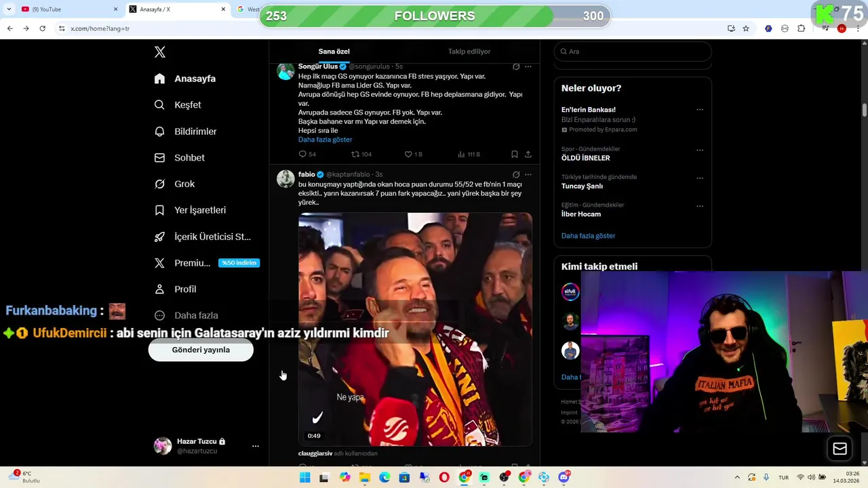
Task: Switch to Sana özel tab
Action: click(334, 52)
